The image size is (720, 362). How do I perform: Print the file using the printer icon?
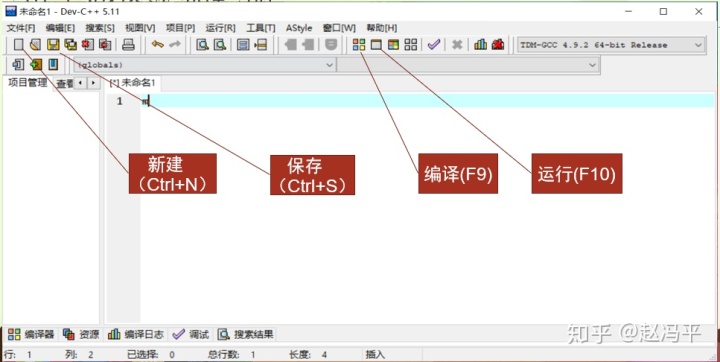click(129, 45)
